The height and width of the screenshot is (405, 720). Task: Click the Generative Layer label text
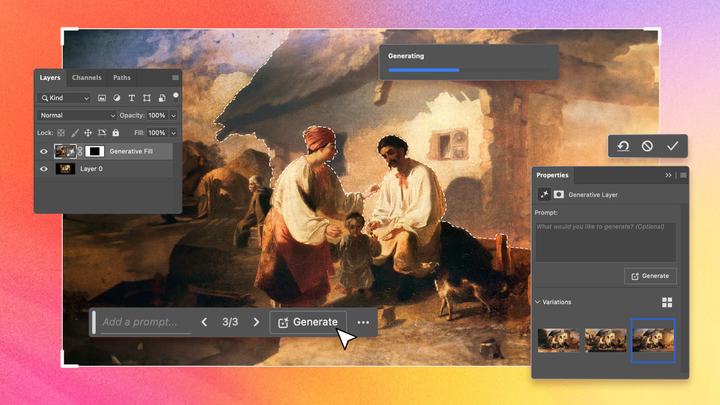(593, 195)
